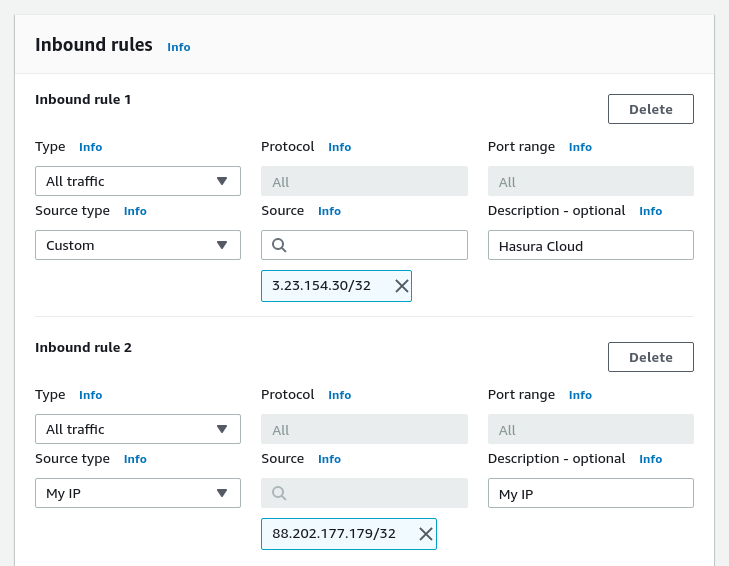Viewport: 729px width, 566px height.
Task: Select the 3.23.154.30/32 text
Action: pos(321,286)
